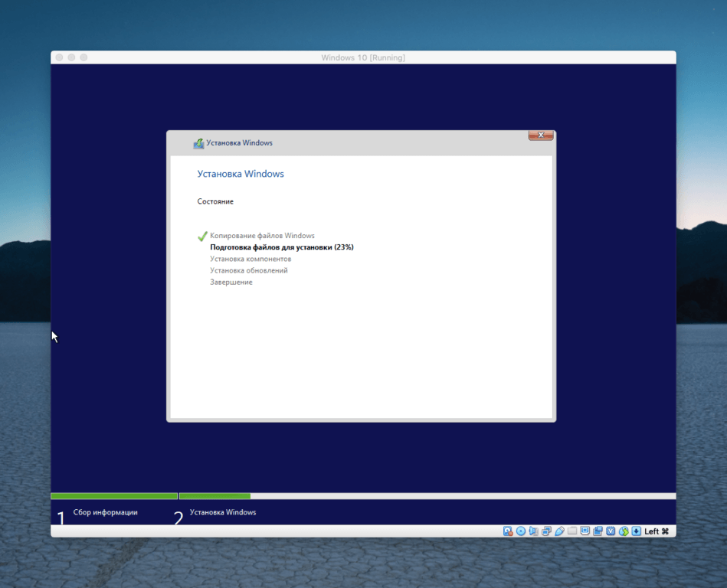Click the step 2 Установка Windows label
This screenshot has height=588, width=727.
pos(223,512)
